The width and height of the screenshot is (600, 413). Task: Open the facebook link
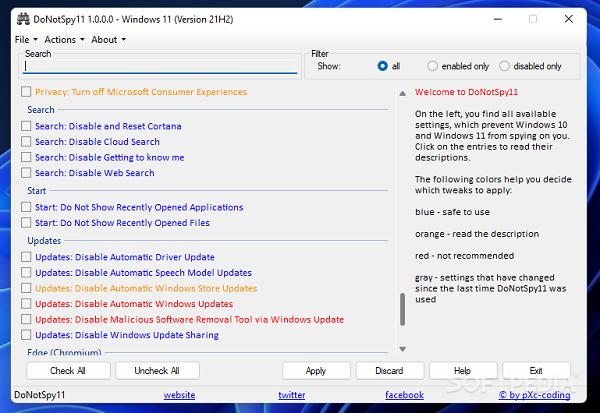pos(404,395)
